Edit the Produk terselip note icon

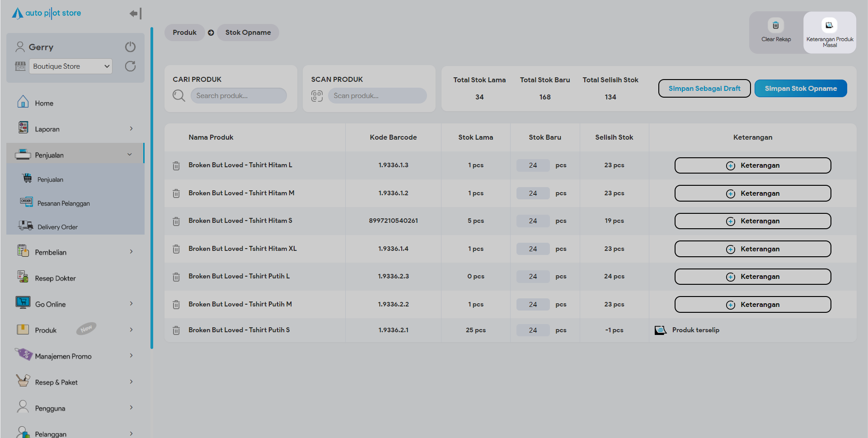click(660, 330)
